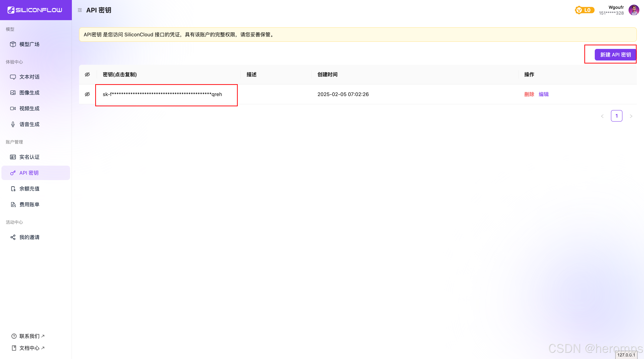Open 语音生成 microphone icon
This screenshot has height=359, width=644.
[x=13, y=124]
